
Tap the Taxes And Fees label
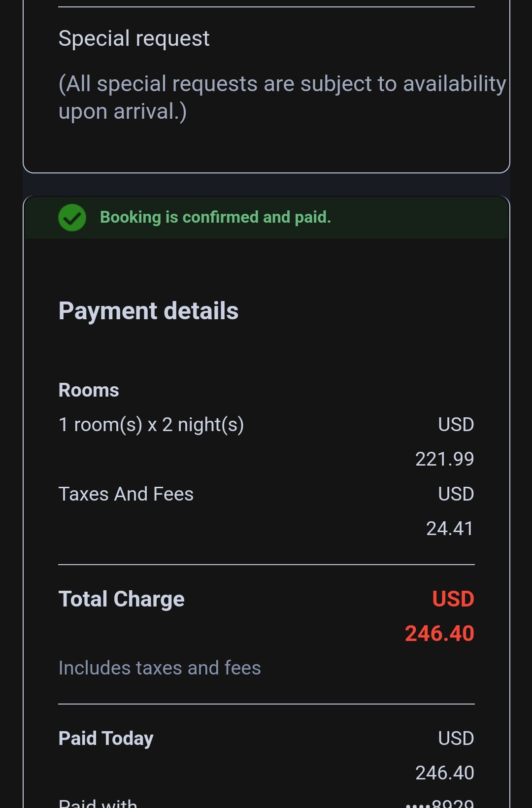(x=126, y=494)
